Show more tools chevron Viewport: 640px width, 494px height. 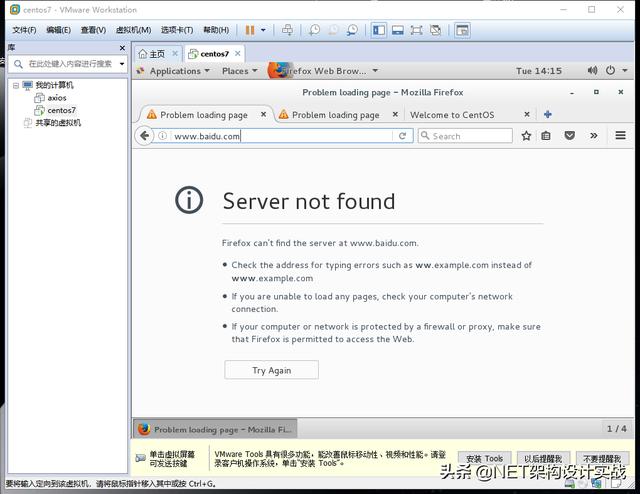[594, 136]
